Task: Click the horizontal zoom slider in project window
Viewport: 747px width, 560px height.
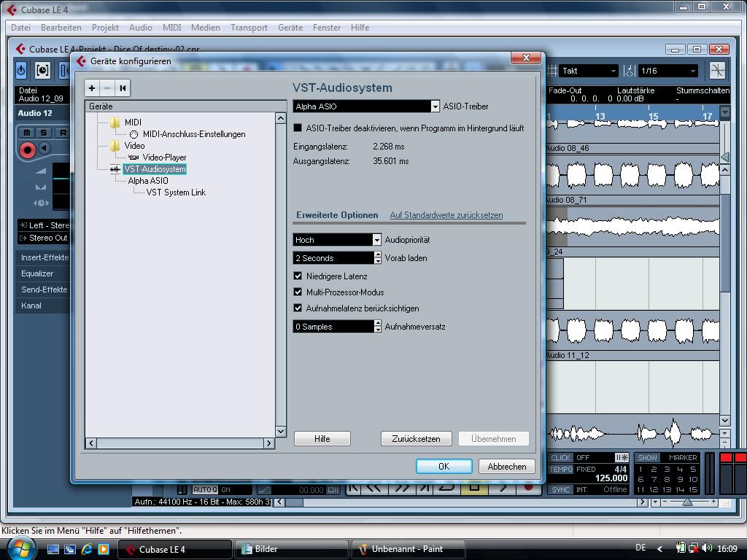Action: click(x=688, y=502)
